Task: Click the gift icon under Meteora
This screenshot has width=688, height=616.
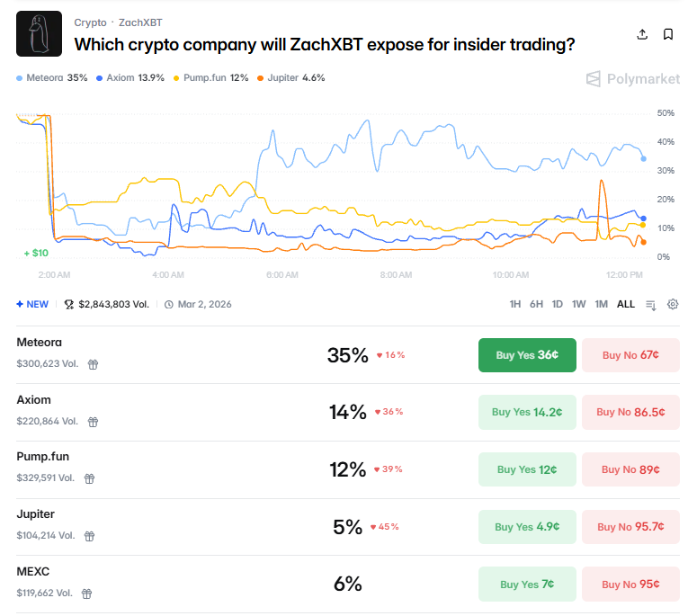Action: 93,364
